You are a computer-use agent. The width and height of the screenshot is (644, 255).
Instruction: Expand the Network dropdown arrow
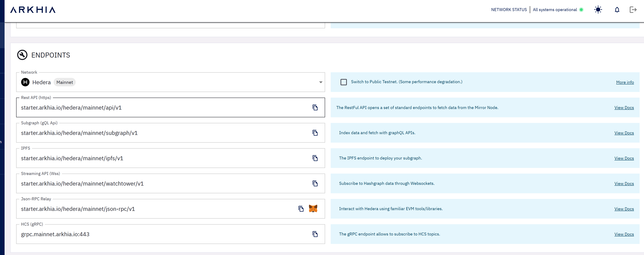(x=321, y=82)
